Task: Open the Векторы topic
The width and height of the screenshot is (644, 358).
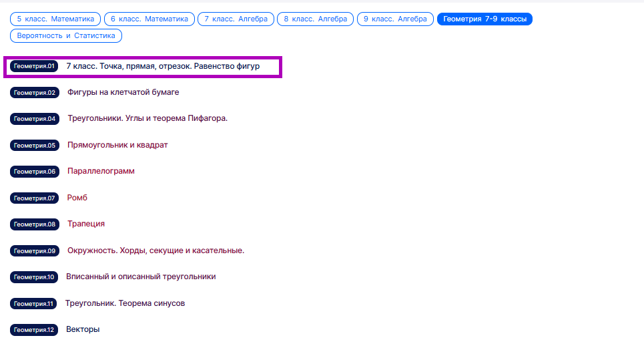Action: coord(83,329)
